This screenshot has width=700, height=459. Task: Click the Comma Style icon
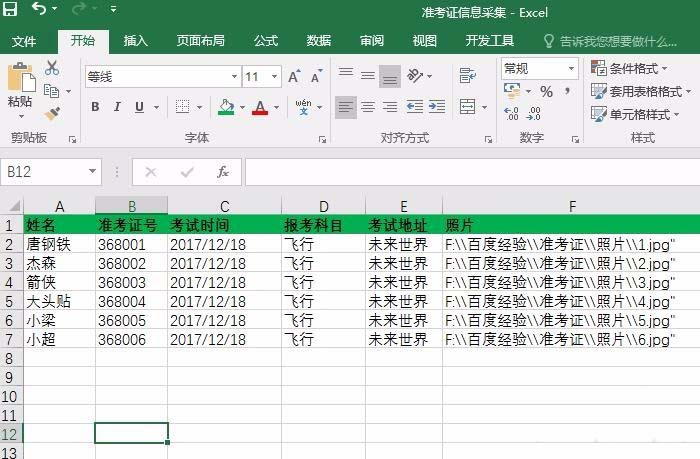567,92
